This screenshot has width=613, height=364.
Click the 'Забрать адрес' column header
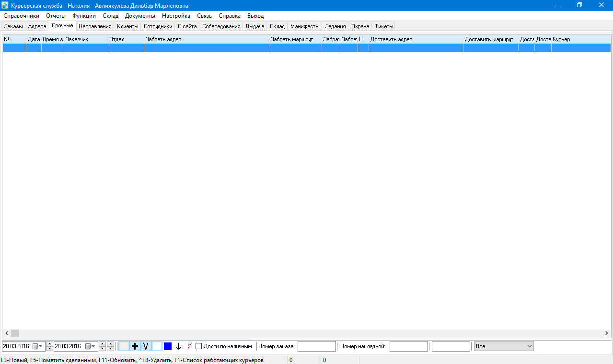point(207,39)
